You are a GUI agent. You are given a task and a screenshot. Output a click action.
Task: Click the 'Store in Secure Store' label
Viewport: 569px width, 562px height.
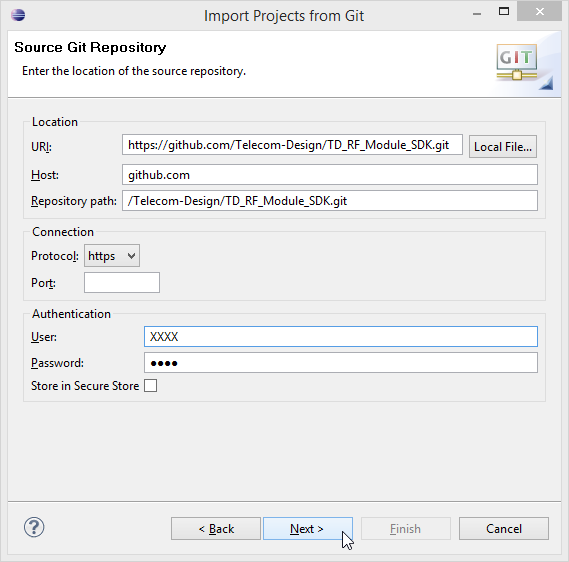pyautogui.click(x=85, y=386)
